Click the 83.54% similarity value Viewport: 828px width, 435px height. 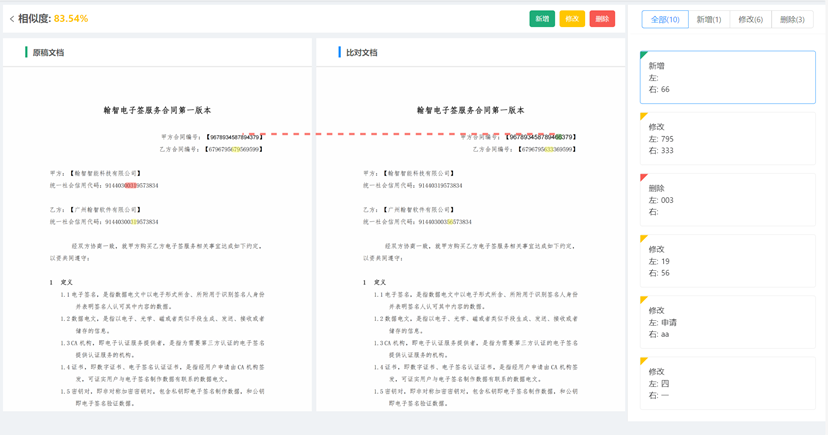point(71,19)
